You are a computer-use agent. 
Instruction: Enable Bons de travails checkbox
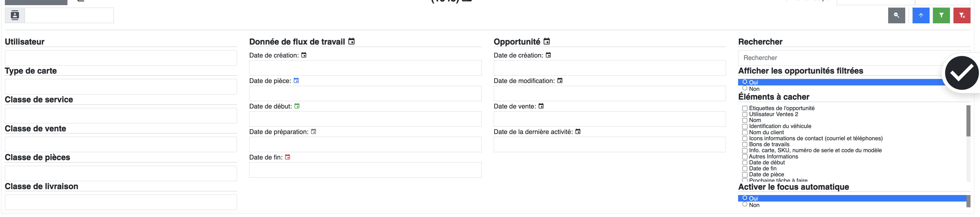point(745,145)
